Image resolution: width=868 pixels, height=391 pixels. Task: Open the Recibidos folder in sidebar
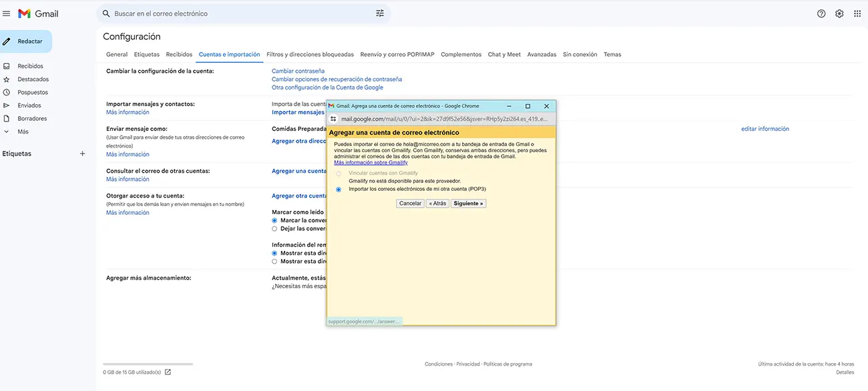click(30, 66)
